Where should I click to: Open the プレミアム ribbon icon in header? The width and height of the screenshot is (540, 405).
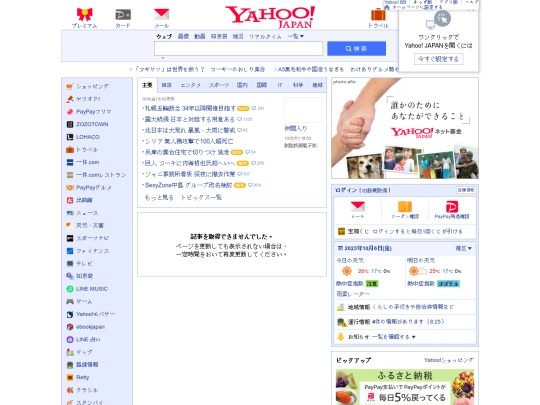click(84, 14)
